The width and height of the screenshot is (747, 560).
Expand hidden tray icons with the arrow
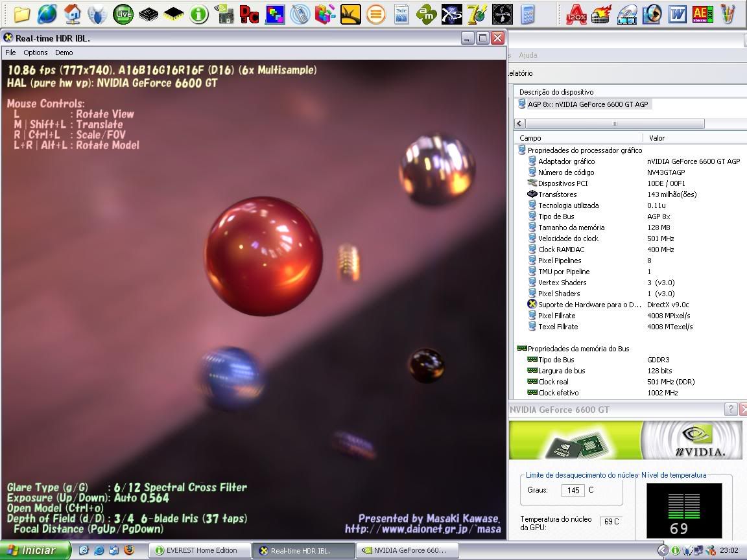(x=663, y=550)
